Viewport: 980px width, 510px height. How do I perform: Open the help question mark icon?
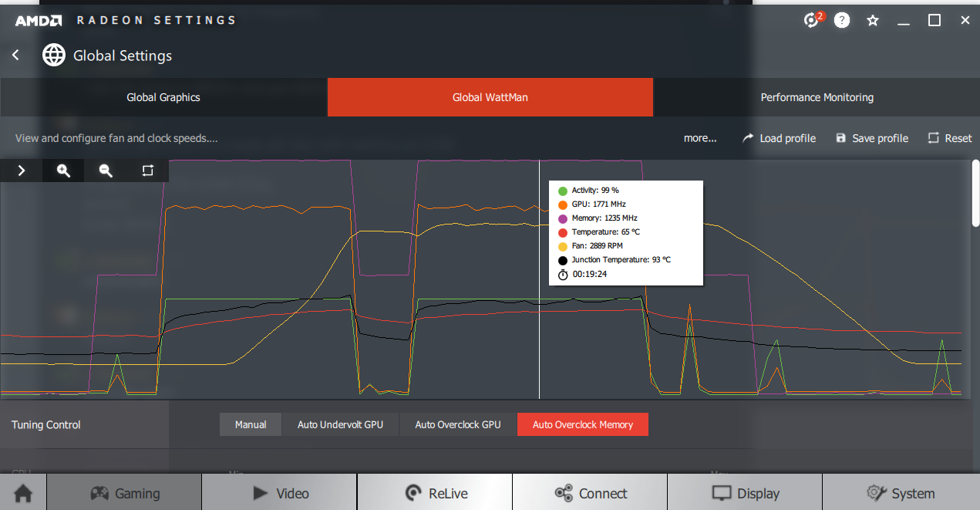point(842,21)
